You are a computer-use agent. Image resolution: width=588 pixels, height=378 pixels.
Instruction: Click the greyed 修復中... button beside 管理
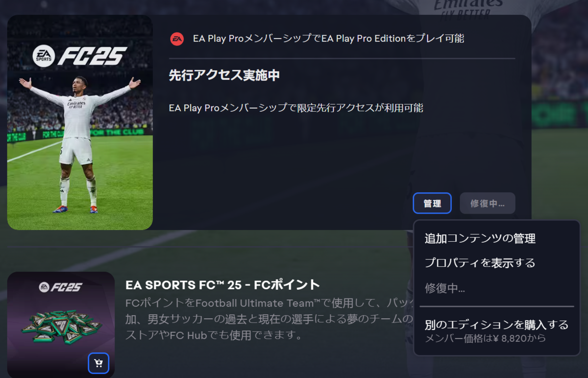coord(488,203)
